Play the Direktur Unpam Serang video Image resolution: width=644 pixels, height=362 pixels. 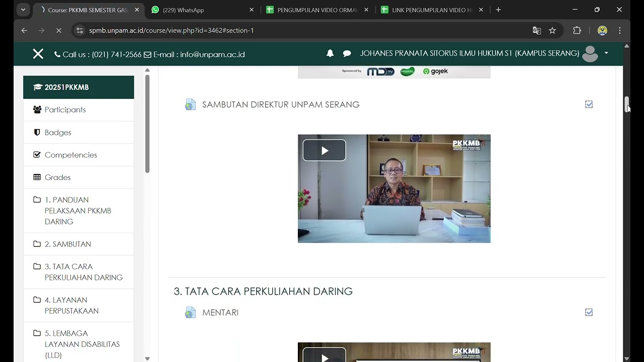tap(325, 150)
